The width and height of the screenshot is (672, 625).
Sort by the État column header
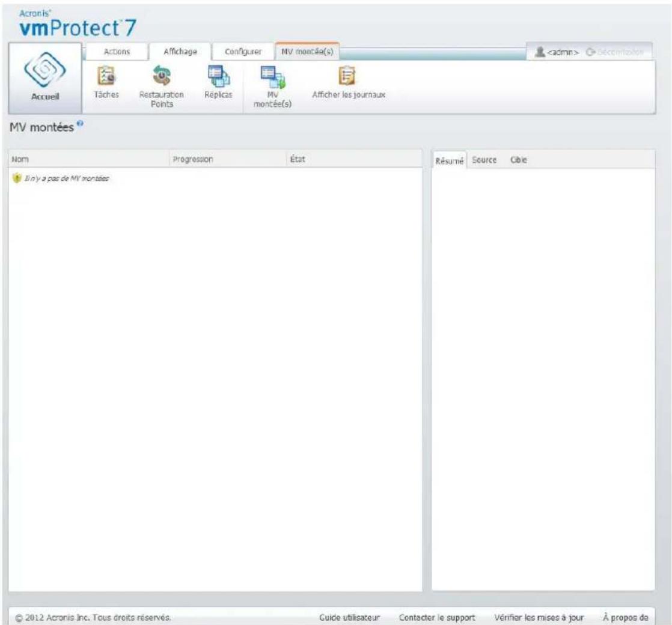354,159
